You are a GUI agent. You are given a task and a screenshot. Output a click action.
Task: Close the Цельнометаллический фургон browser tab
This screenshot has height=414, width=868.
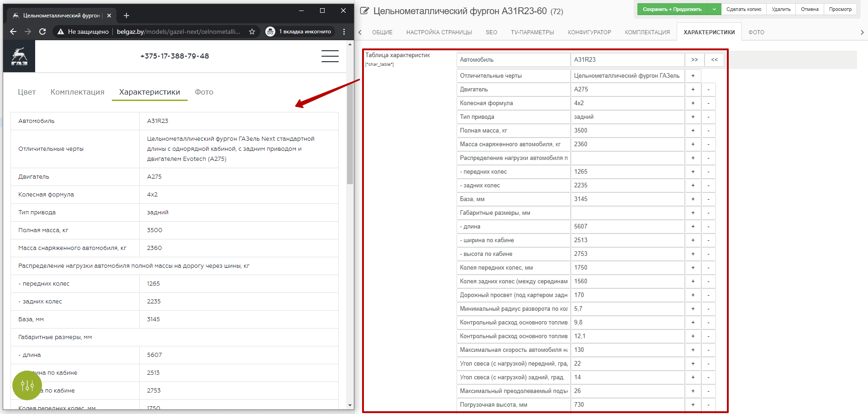(x=109, y=16)
